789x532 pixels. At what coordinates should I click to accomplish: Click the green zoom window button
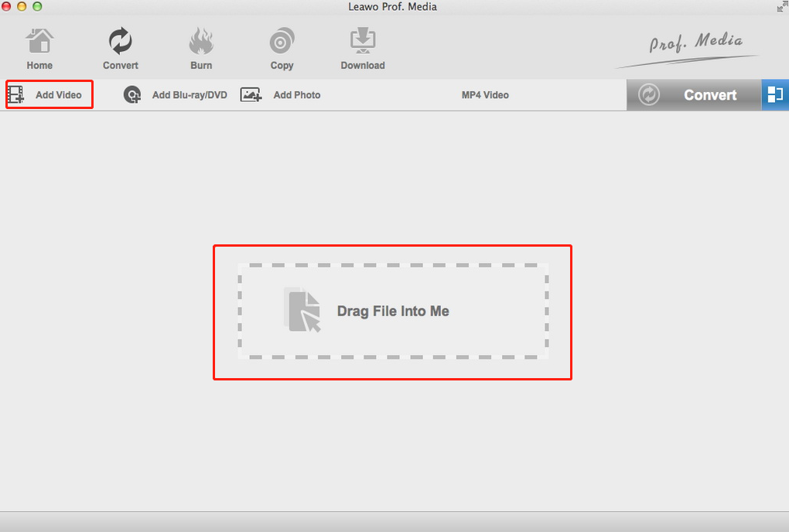pos(36,6)
